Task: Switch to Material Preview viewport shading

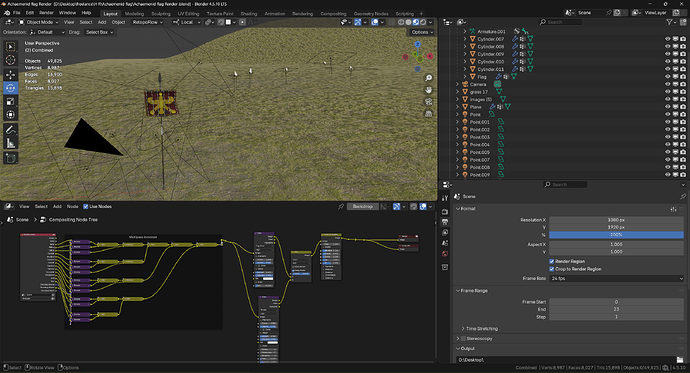Action: pos(416,22)
